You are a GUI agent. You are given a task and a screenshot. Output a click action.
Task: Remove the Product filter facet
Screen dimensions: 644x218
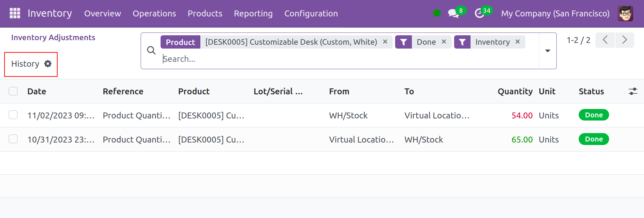(385, 42)
